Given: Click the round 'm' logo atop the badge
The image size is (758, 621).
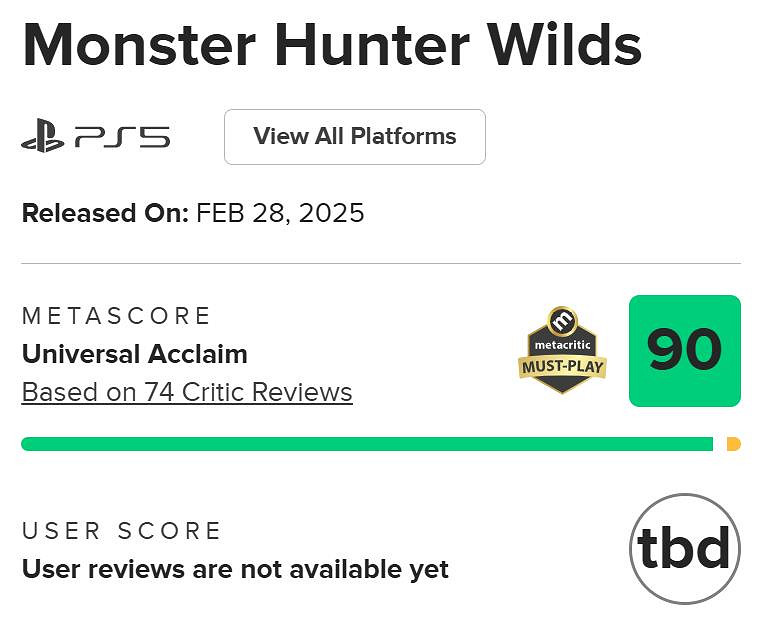Looking at the screenshot, I should pyautogui.click(x=564, y=322).
